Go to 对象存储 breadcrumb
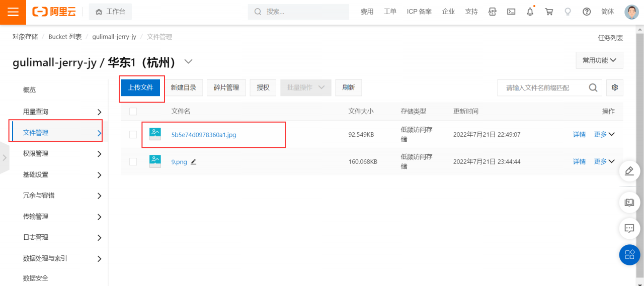Screen dimensions: 644x286 point(25,37)
